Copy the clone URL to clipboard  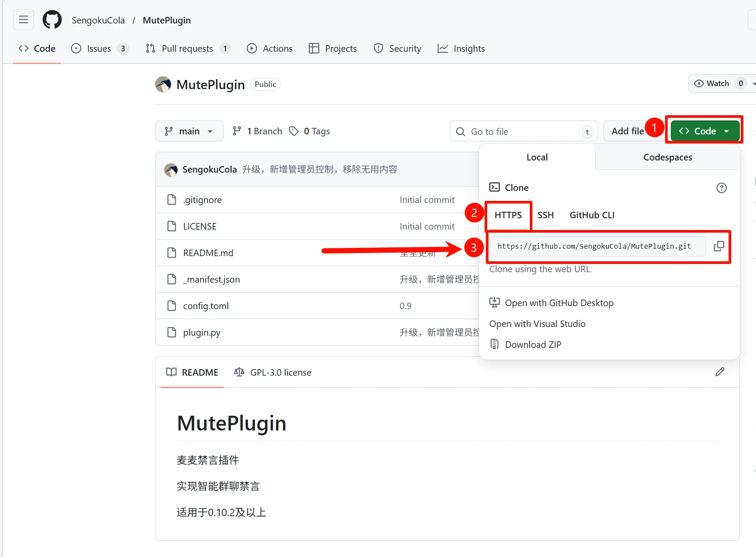click(719, 246)
